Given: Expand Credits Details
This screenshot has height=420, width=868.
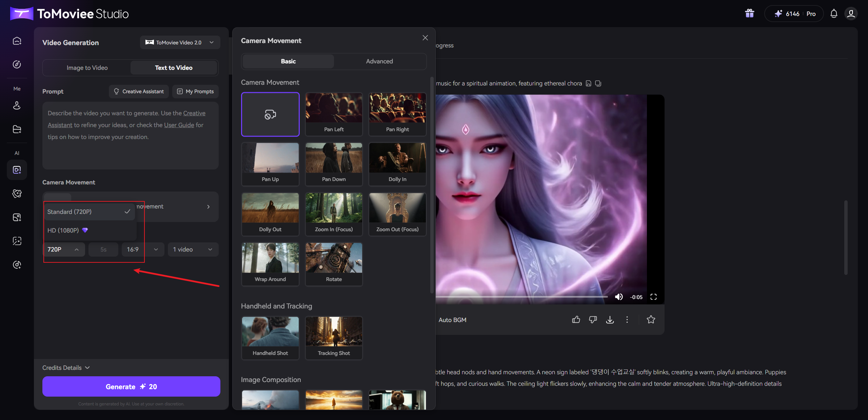Looking at the screenshot, I should coord(66,367).
